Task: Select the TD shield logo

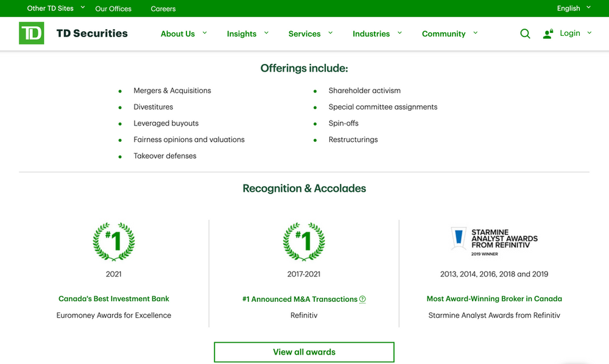Action: (32, 33)
